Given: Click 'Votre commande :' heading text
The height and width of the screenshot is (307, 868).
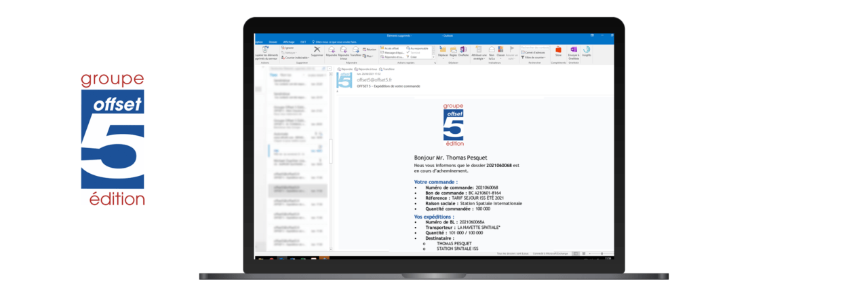Looking at the screenshot, I should pos(435,182).
